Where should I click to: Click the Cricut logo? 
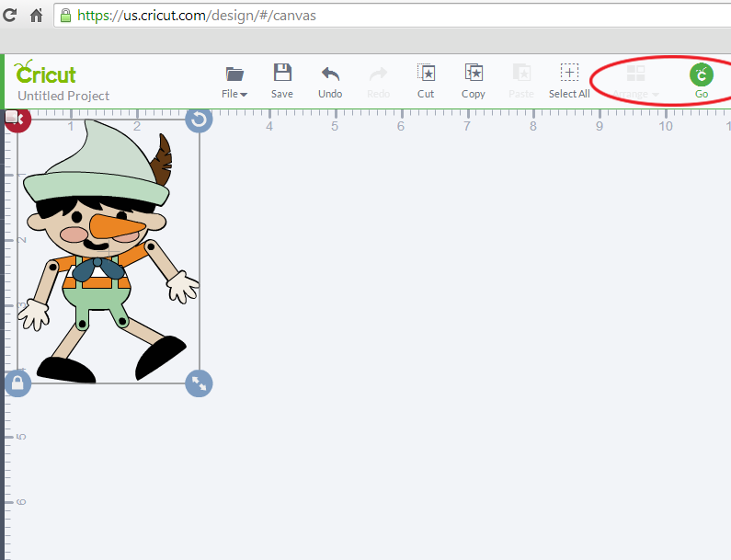pos(46,74)
